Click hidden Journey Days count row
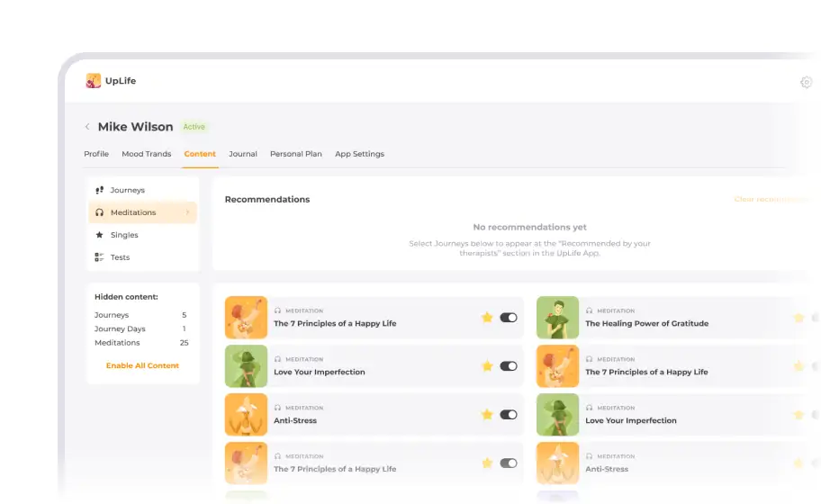Viewport: 821px width, 504px height. (140, 328)
